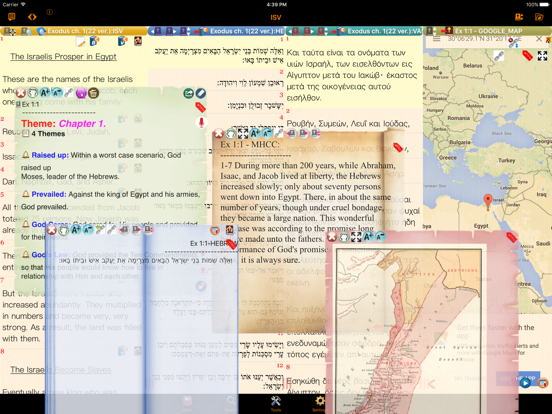
Task: Go to previous chapter in Greek VA tab
Action: coord(294,31)
